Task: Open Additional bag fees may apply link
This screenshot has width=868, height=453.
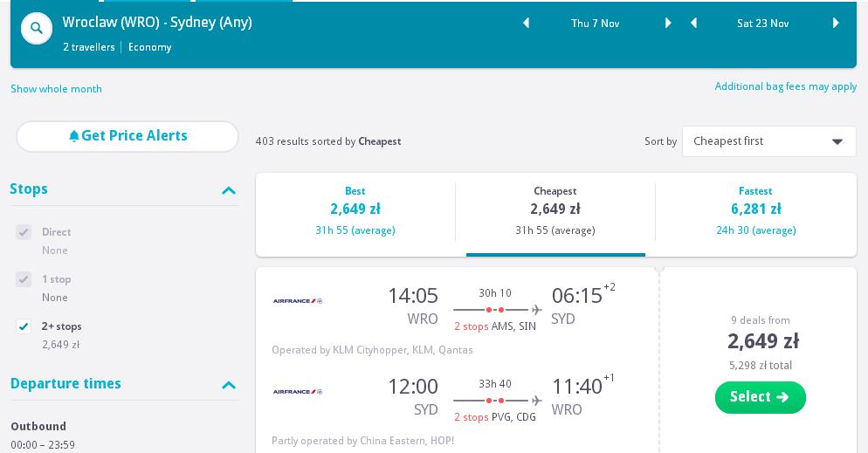Action: (786, 86)
